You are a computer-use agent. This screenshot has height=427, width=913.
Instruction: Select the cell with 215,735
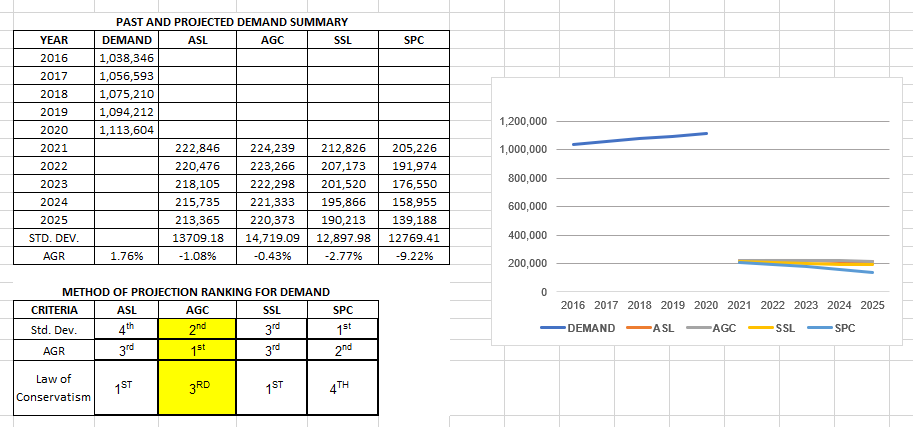click(197, 202)
